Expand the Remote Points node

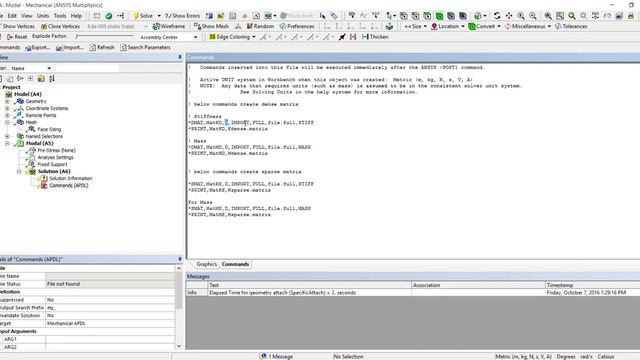click(x=7, y=115)
